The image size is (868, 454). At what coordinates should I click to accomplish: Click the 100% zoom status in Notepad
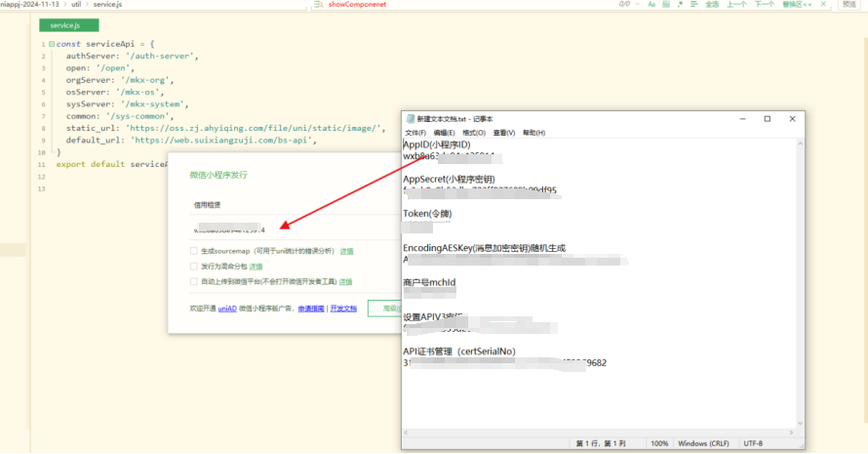(659, 443)
